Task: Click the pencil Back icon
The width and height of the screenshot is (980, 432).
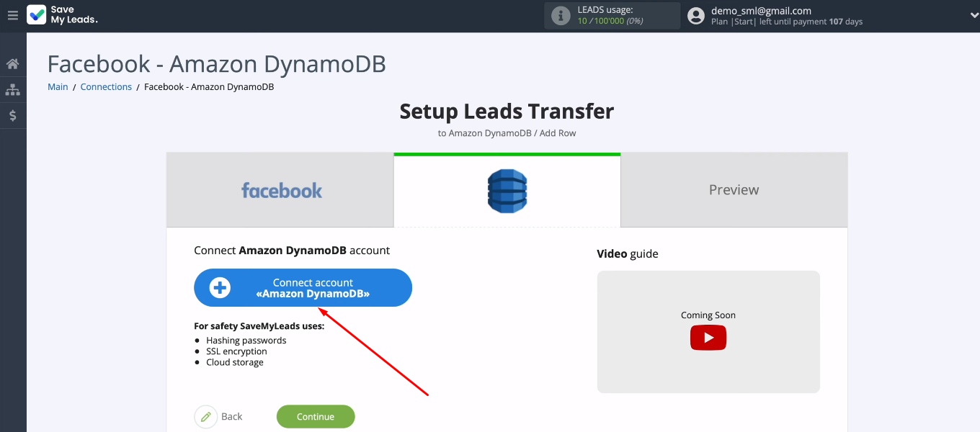Action: [206, 417]
